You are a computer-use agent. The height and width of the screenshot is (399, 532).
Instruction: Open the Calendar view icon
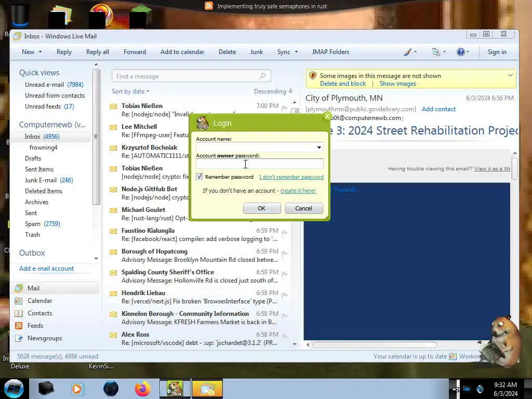click(19, 301)
